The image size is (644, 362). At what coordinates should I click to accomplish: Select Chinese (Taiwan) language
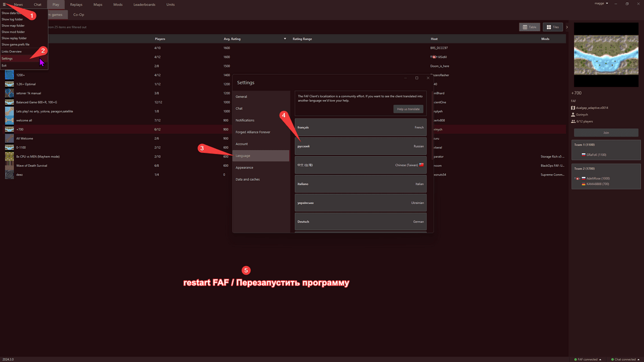360,165
